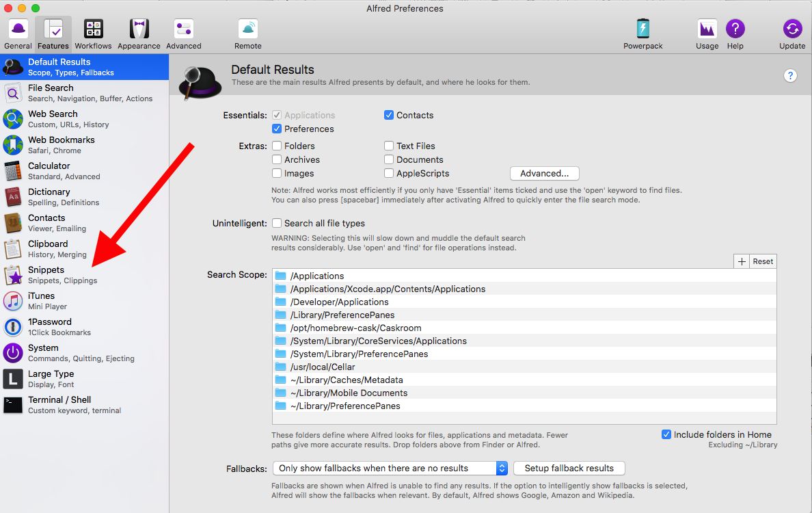This screenshot has width=812, height=513.
Task: Uncheck Include folders in Home
Action: click(x=666, y=434)
